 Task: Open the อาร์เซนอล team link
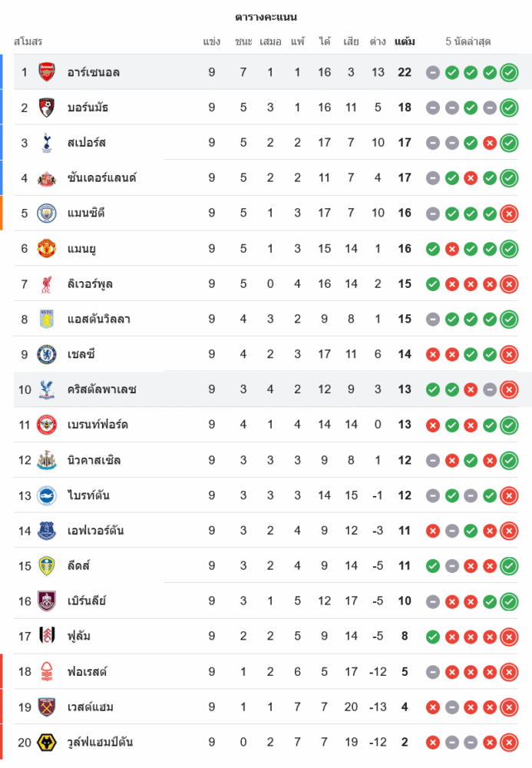[93, 72]
